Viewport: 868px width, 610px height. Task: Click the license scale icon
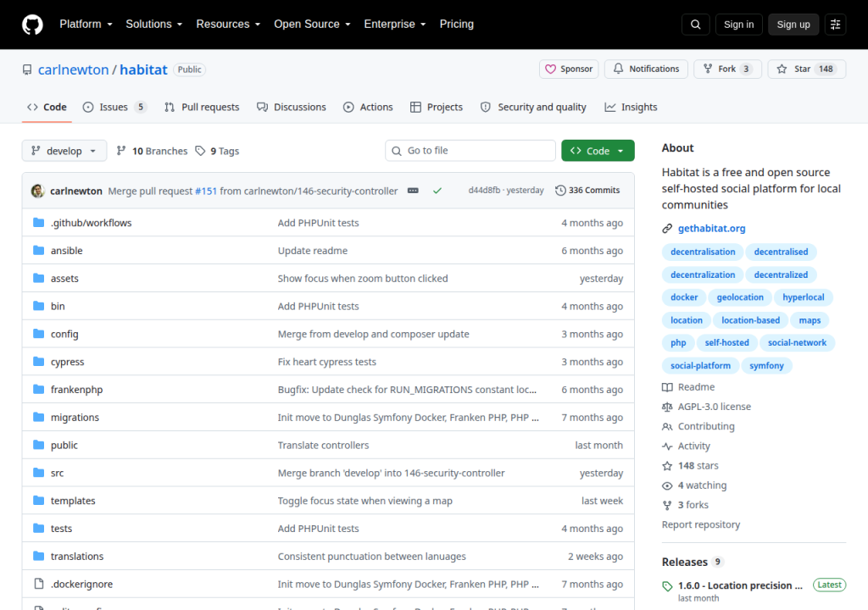point(667,407)
